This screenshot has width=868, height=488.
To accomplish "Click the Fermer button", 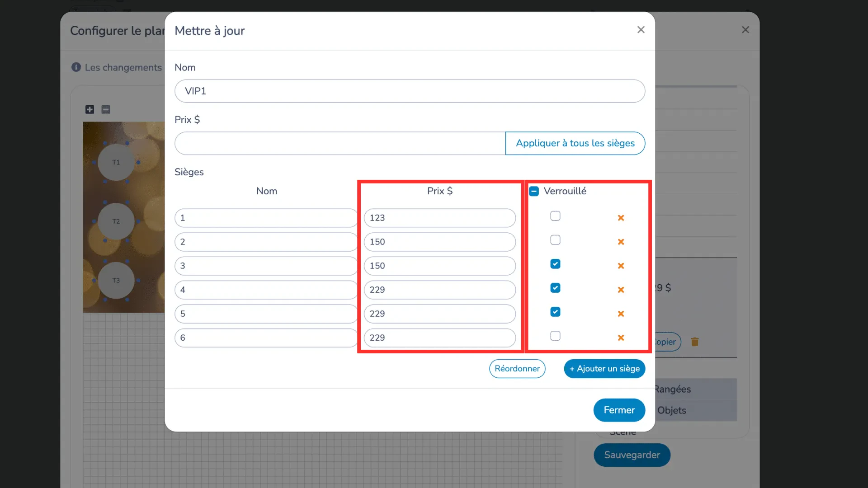I will (x=619, y=410).
